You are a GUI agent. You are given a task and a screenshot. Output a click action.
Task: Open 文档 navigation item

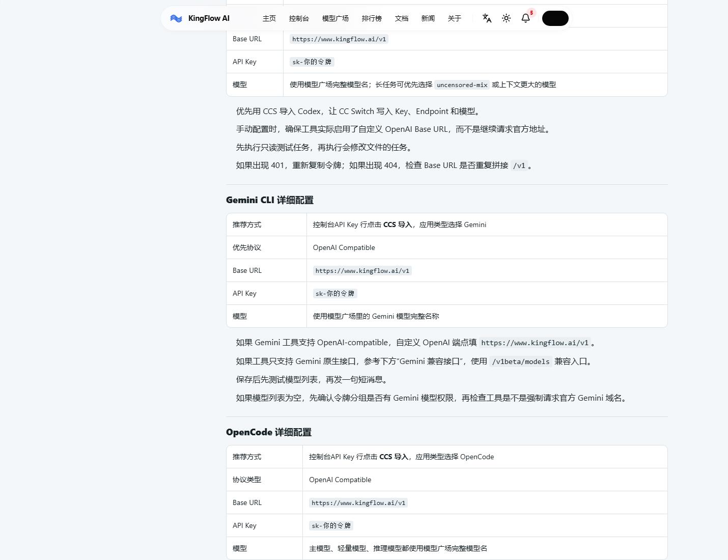pyautogui.click(x=402, y=18)
